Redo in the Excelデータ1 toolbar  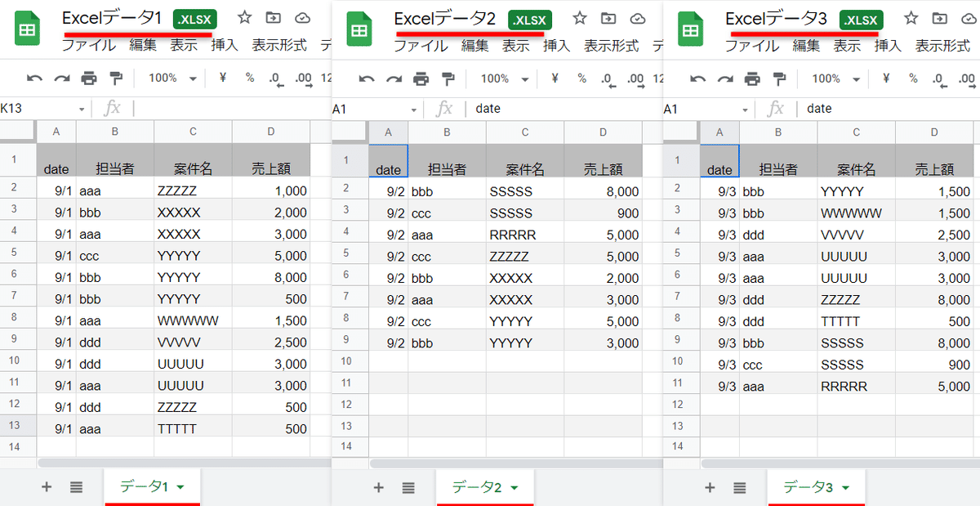coord(62,78)
